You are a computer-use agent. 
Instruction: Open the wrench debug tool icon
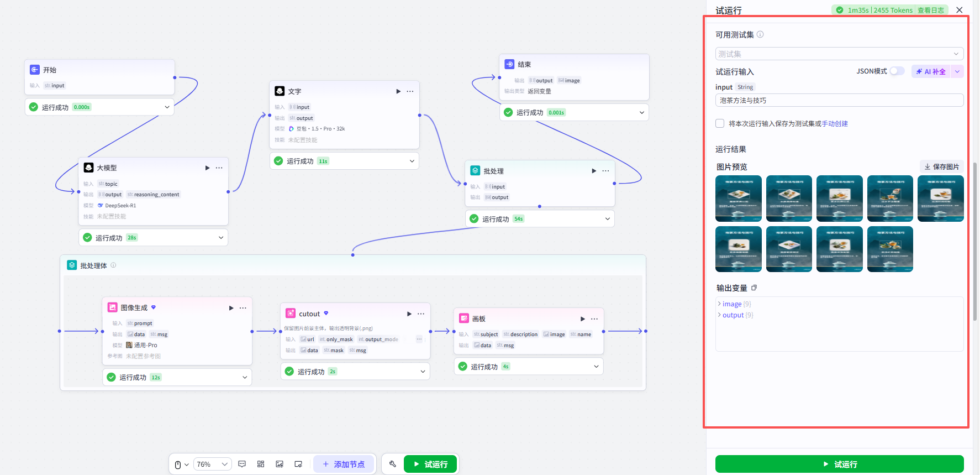tap(392, 464)
